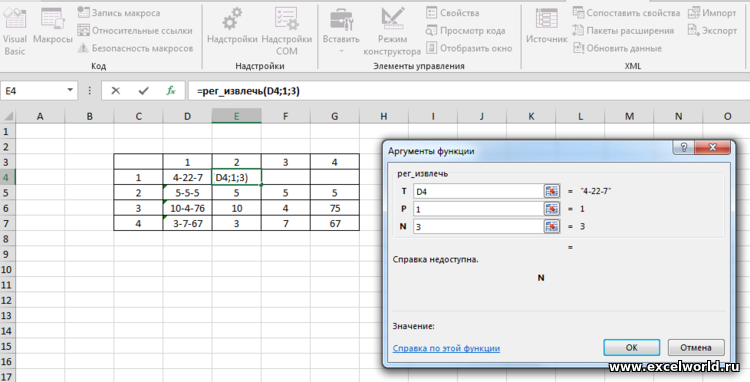750x382 pixels.
Task: Toggle Относительные ссылки mode
Action: pyautogui.click(x=135, y=31)
